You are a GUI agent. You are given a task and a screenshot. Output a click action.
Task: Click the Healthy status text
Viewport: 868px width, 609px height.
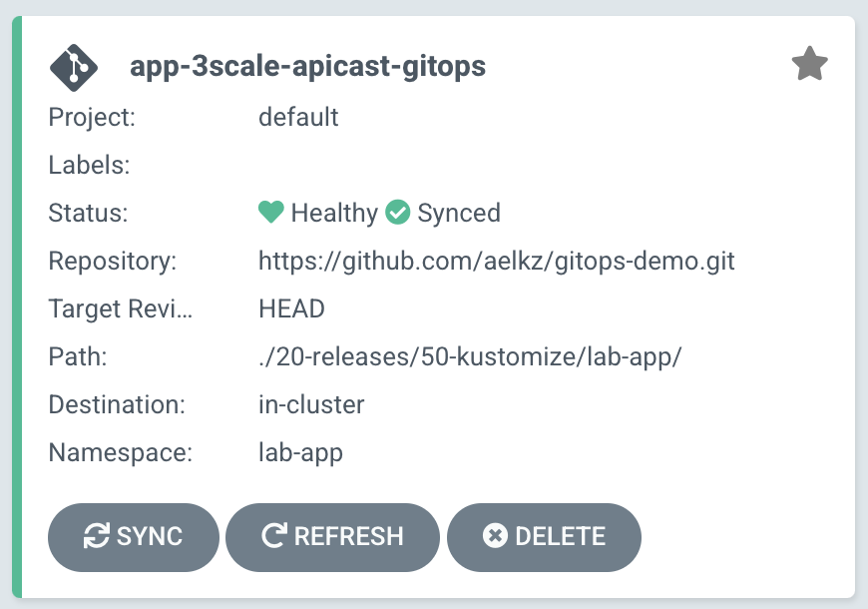coord(334,213)
